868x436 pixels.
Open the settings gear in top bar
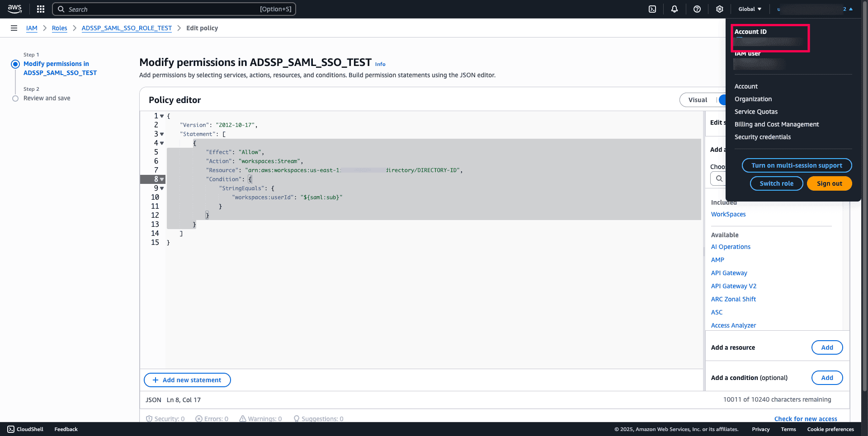pyautogui.click(x=720, y=9)
